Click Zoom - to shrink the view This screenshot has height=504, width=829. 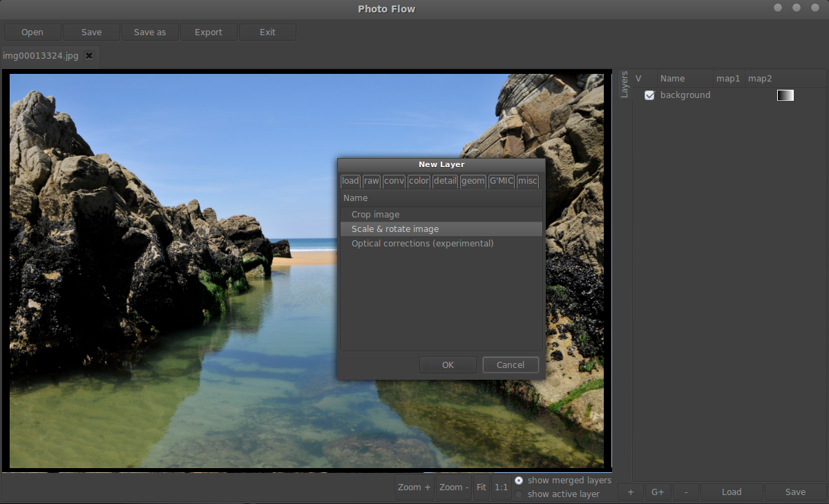click(452, 487)
